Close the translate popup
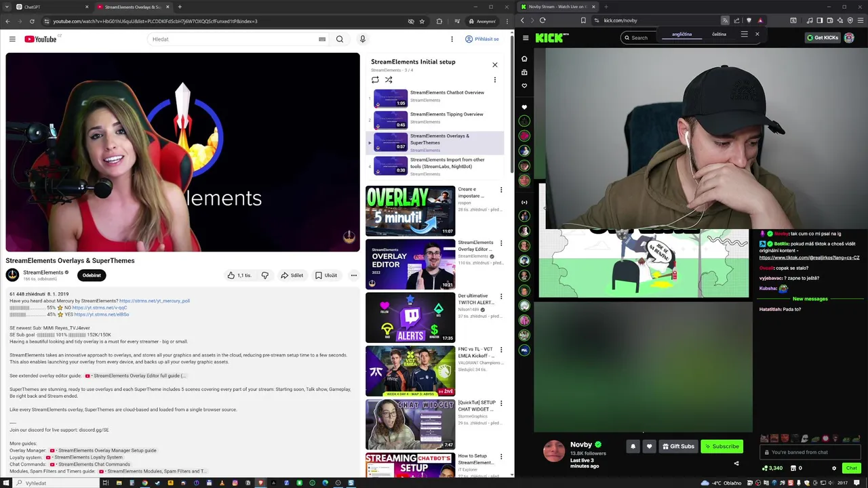 [757, 34]
